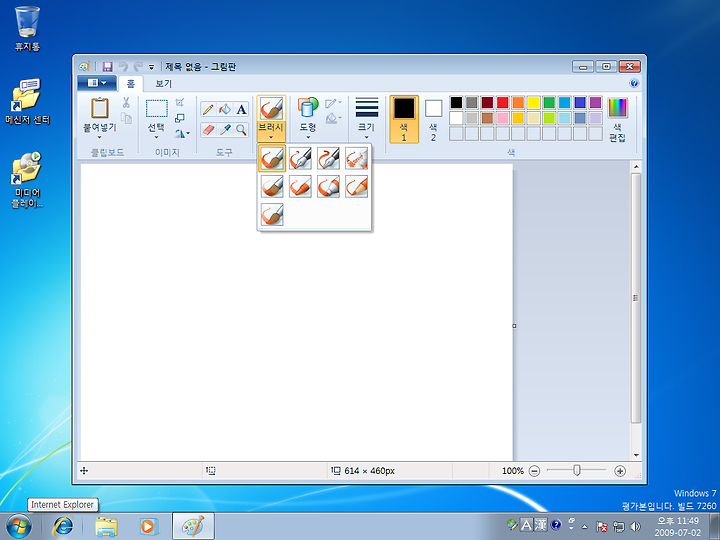Open the 휴지통 recycle bin desktop icon

28,28
